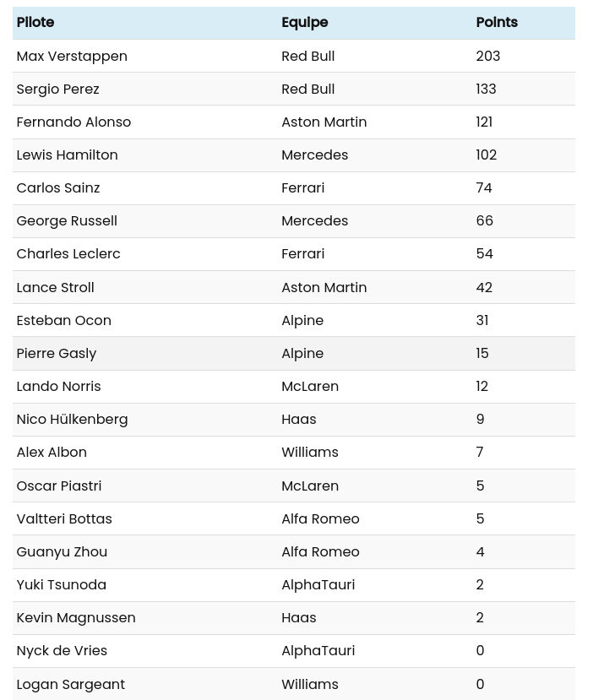Select the Max Verstappen driver name

pos(72,56)
